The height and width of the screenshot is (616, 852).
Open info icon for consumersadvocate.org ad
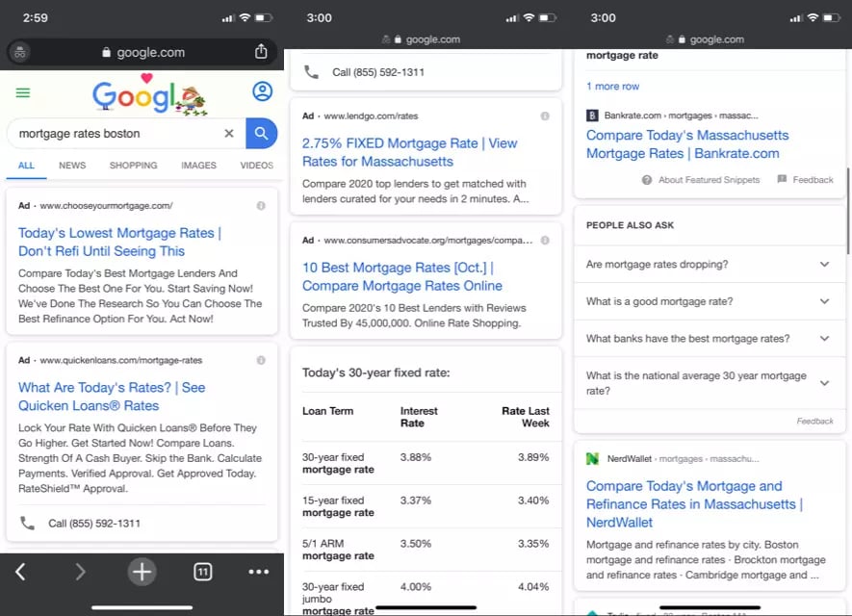pyautogui.click(x=545, y=240)
